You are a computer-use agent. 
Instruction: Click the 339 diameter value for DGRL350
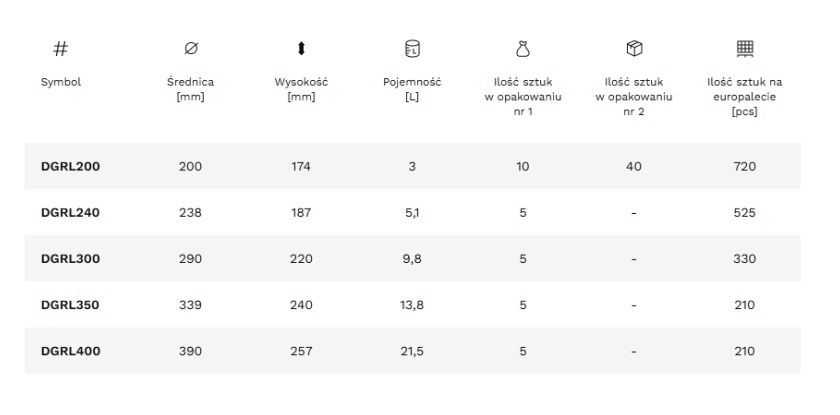click(x=191, y=305)
